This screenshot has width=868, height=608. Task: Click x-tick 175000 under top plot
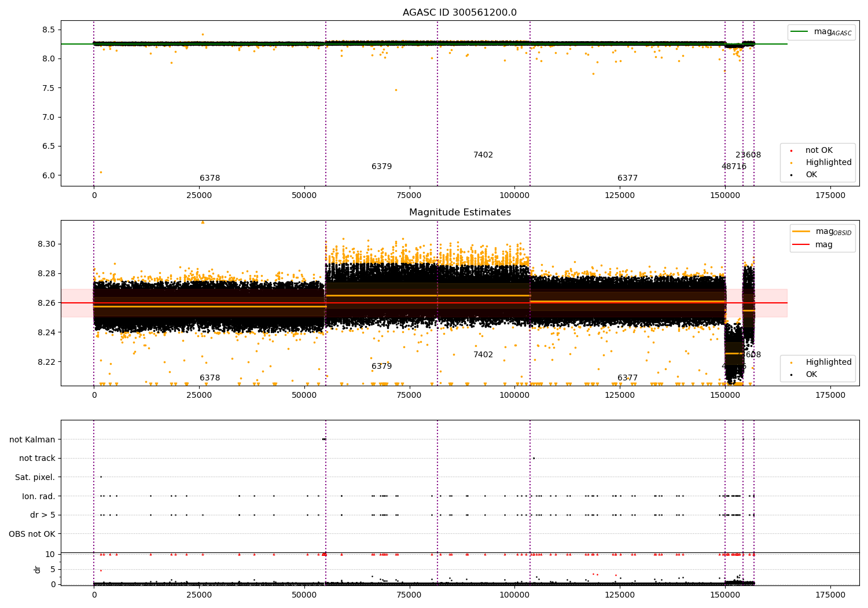[x=830, y=196]
